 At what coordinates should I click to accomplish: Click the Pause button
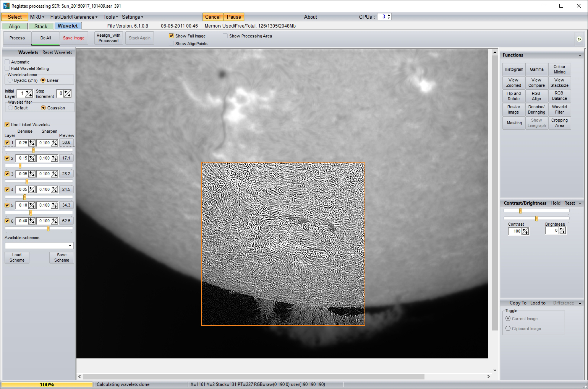pos(234,17)
